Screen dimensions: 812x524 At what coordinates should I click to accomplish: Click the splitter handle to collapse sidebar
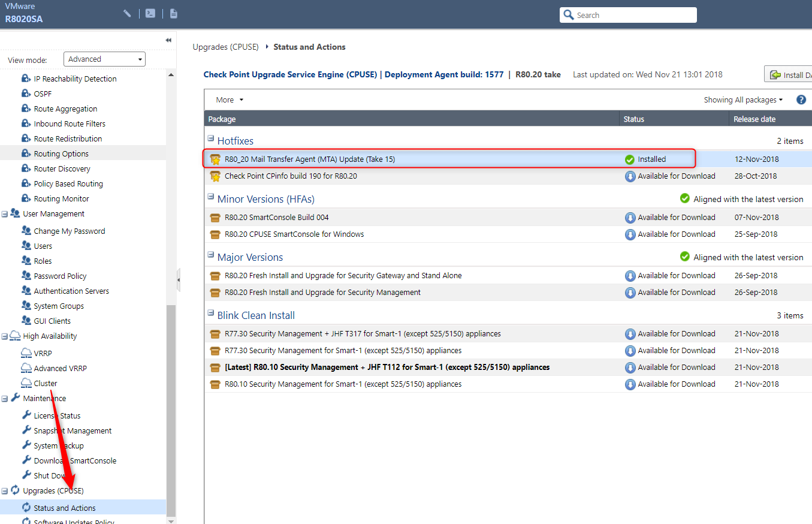[x=179, y=280]
